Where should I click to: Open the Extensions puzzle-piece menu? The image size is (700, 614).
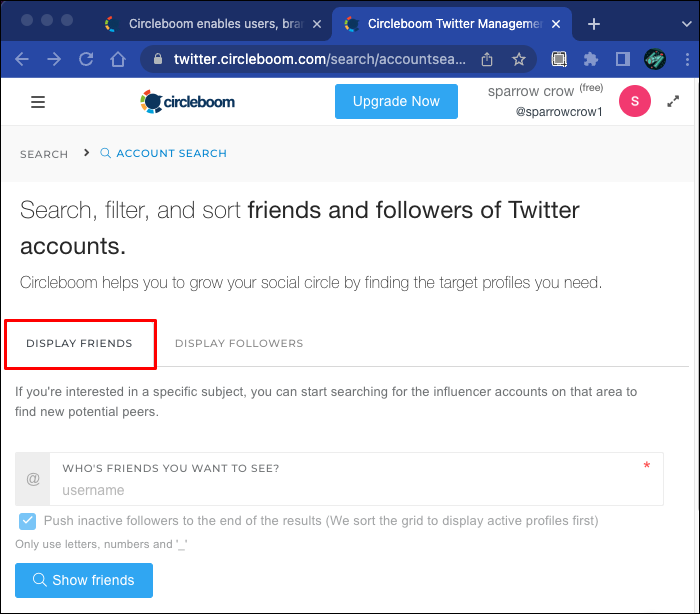(591, 59)
